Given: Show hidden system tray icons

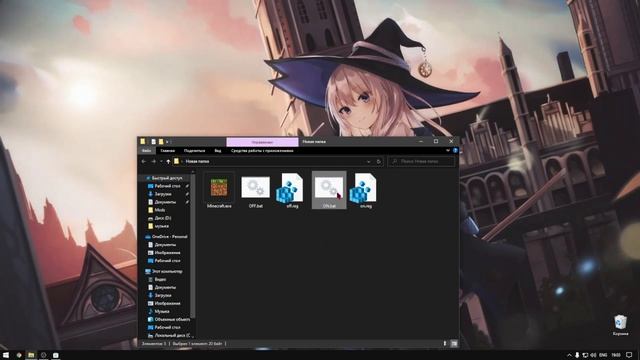Looking at the screenshot, I should coord(569,355).
